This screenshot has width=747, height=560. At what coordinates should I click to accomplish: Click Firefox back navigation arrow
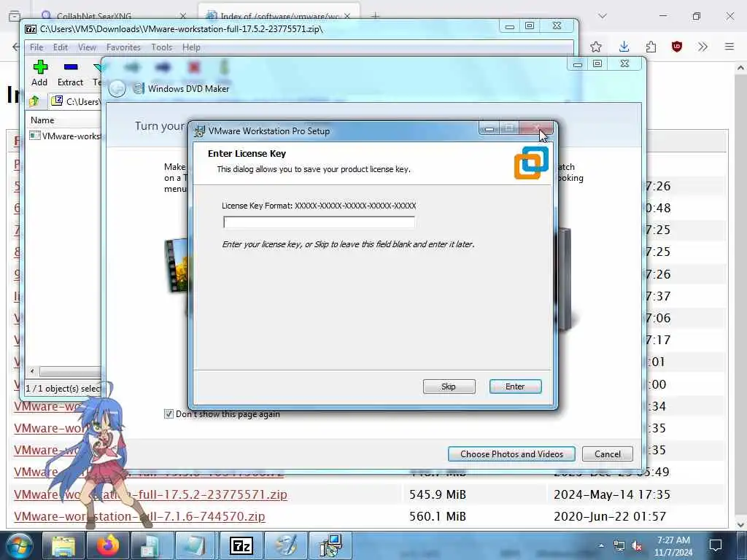coord(16,47)
